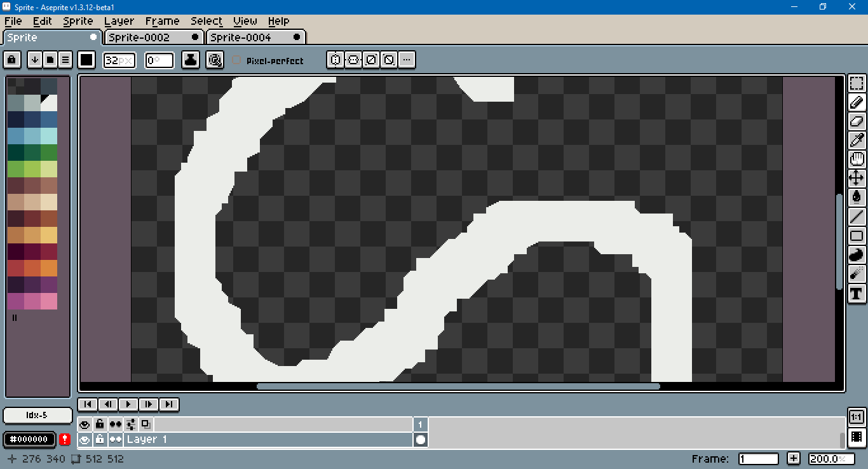Viewport: 868px width, 469px height.
Task: Go to next frame
Action: tap(149, 404)
